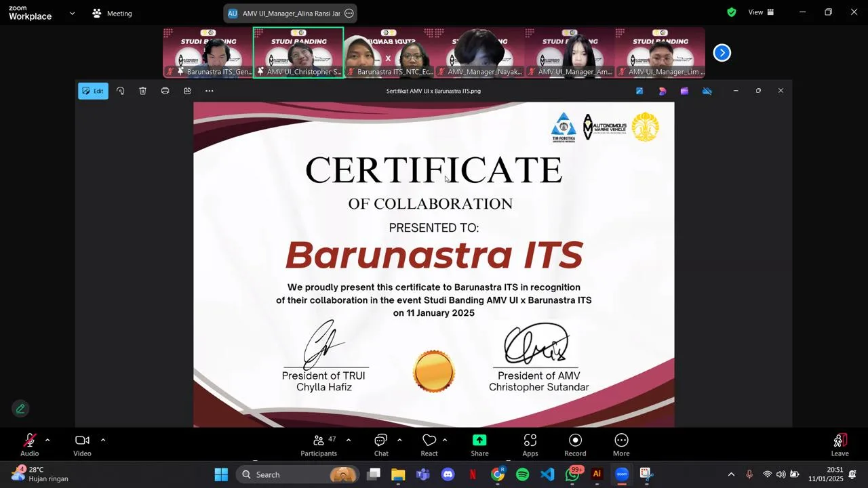Click the taskbar Search box

(298, 474)
